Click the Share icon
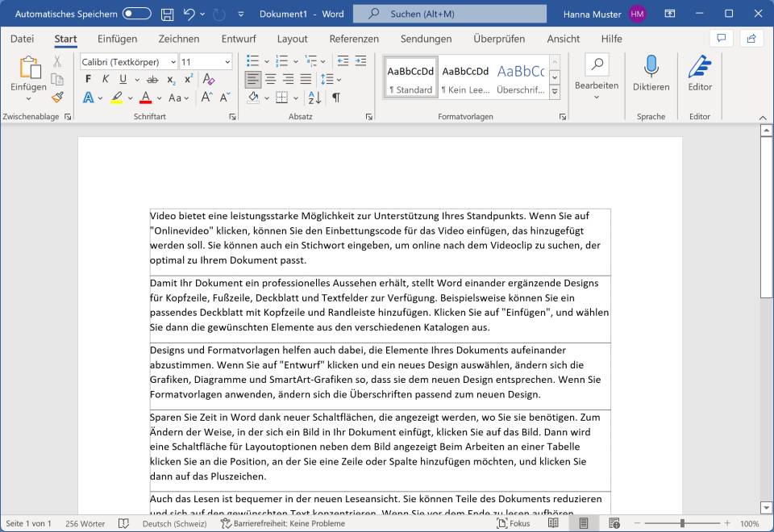The width and height of the screenshot is (774, 532). 751,39
